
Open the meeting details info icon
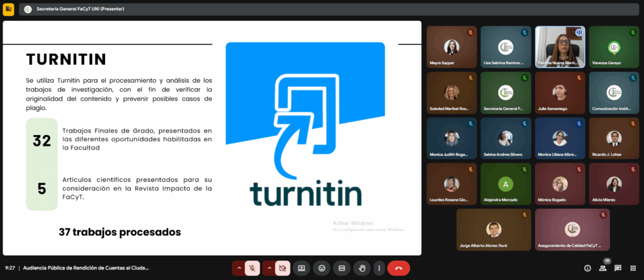point(587,268)
